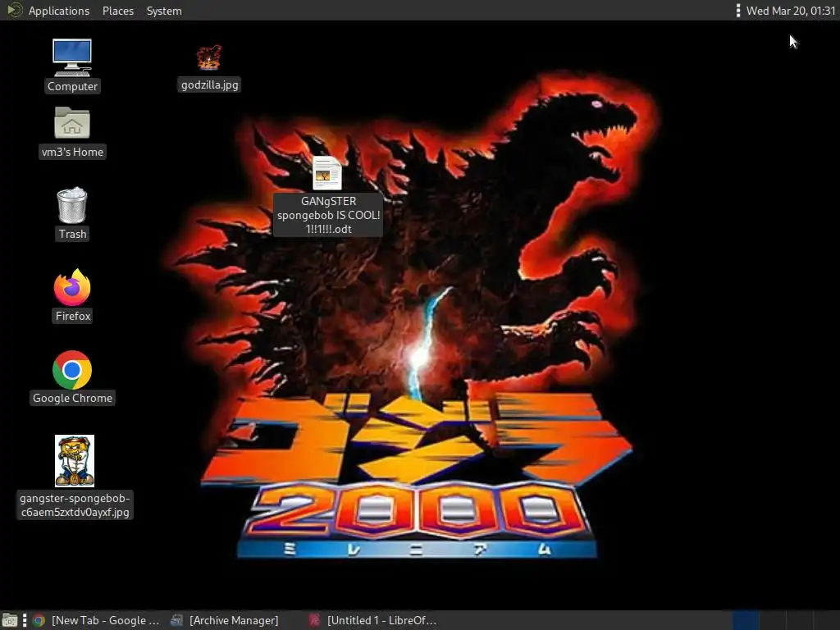Open the System menu
Viewport: 840px width, 630px height.
click(164, 11)
